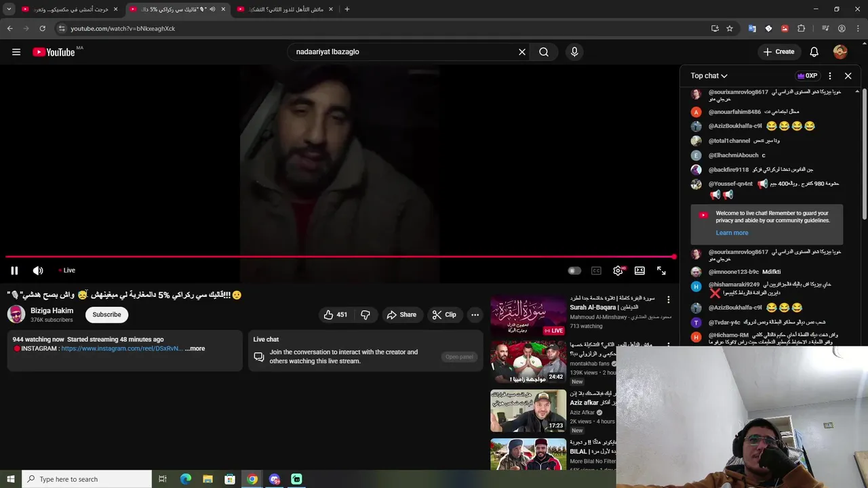This screenshot has width=868, height=488.
Task: Expand the Top chat mode dropdown
Action: click(x=709, y=76)
